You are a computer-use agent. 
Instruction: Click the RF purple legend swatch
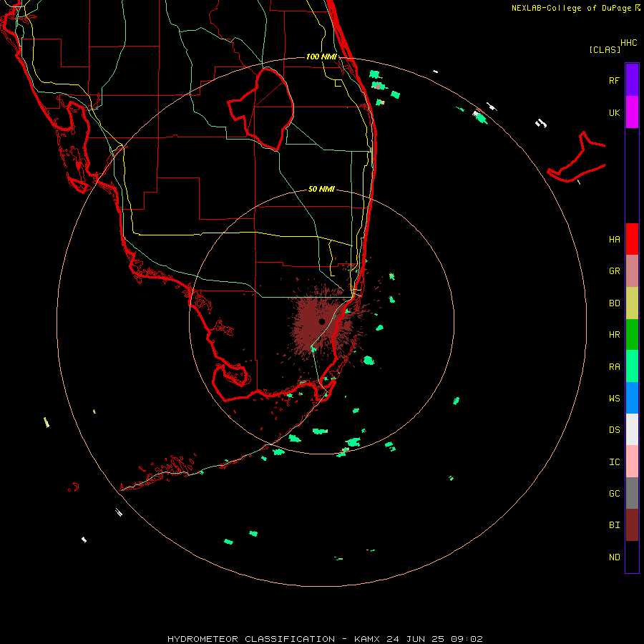pos(632,79)
